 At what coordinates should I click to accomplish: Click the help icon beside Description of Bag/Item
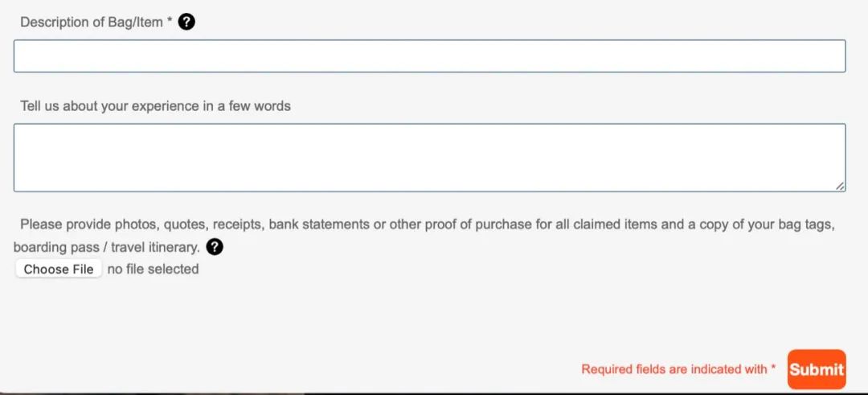pos(186,23)
